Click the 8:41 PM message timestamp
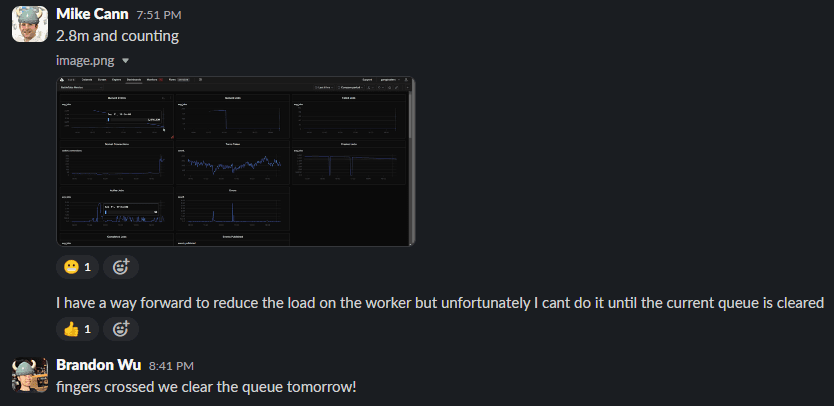Image resolution: width=834 pixels, height=406 pixels. (x=171, y=366)
